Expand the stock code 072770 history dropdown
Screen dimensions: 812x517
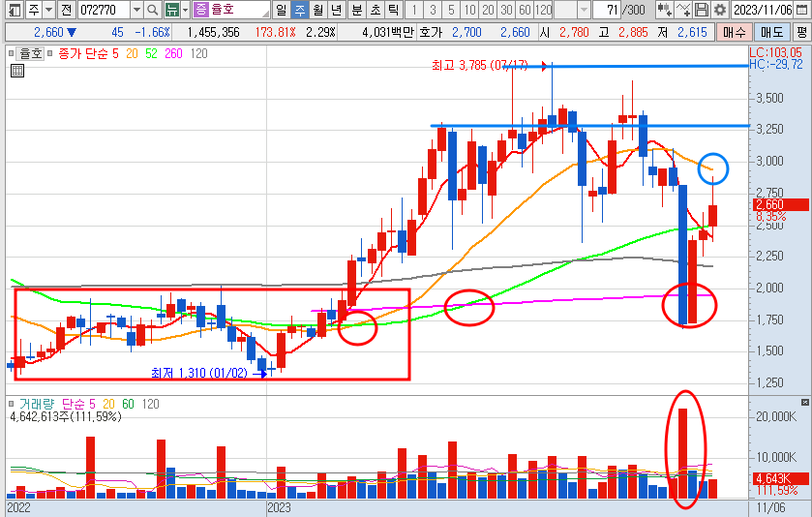136,10
